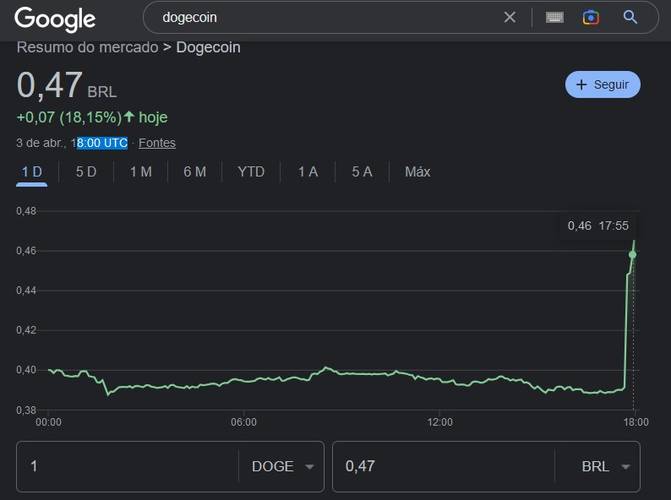Image resolution: width=671 pixels, height=500 pixels.
Task: Click the +0,07 (18,15%) hoje change text
Action: (x=92, y=117)
